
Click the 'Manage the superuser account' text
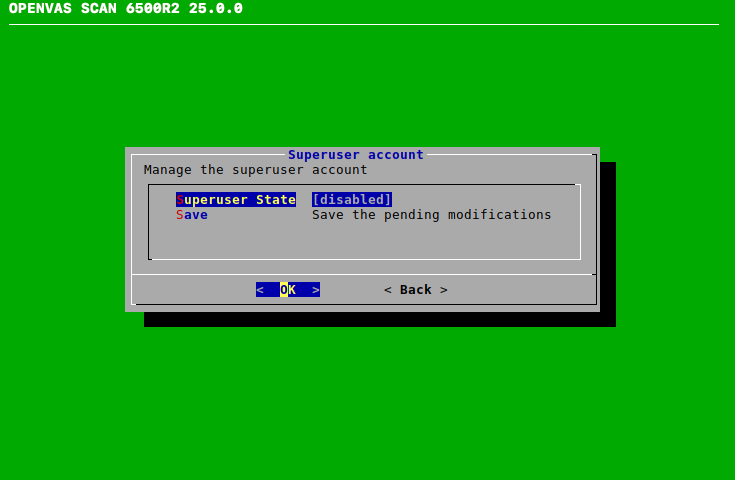tap(255, 170)
